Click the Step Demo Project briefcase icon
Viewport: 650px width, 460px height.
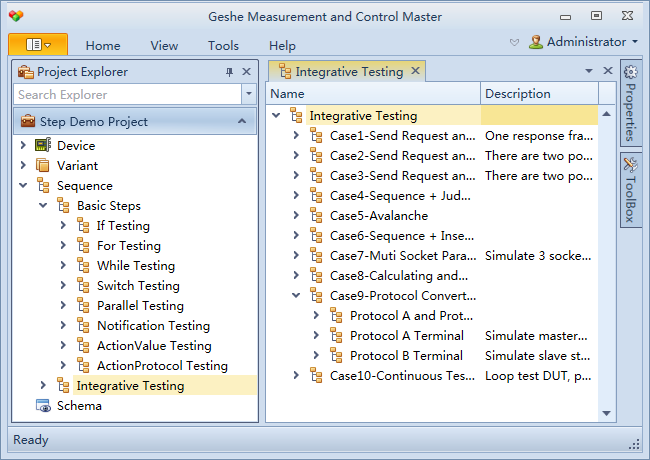tap(28, 121)
